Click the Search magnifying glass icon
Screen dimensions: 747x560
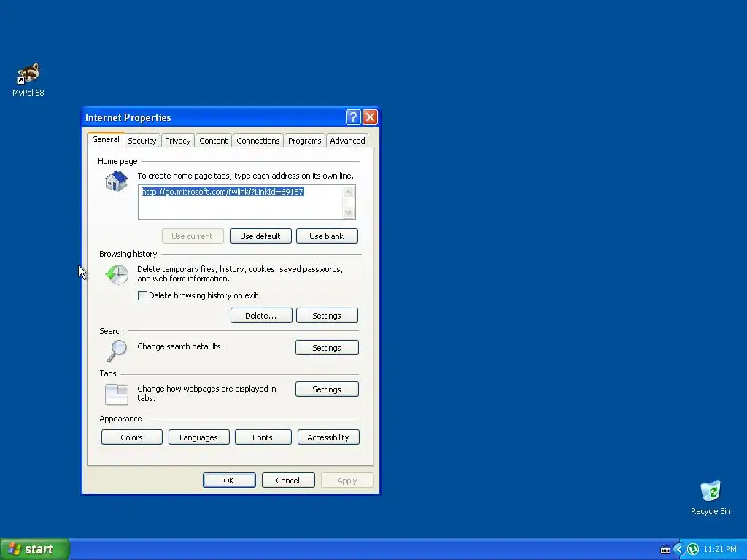[x=117, y=351]
